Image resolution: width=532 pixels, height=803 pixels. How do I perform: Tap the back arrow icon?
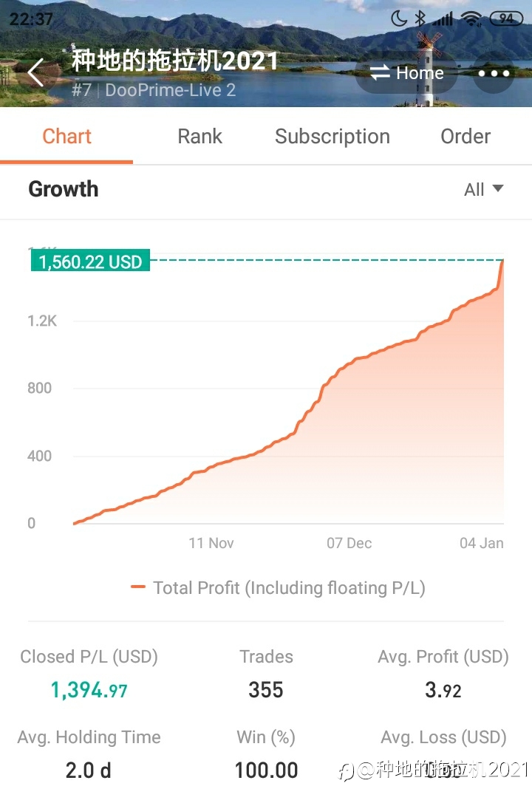(36, 72)
